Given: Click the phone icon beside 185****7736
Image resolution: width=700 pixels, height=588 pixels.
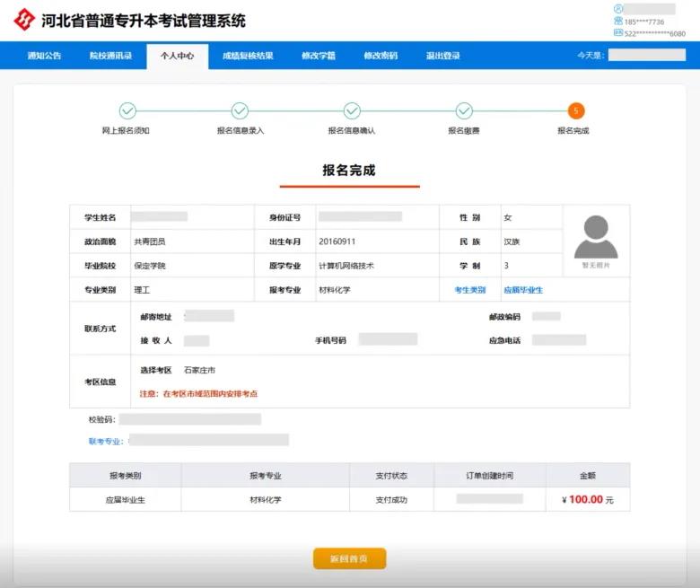Looking at the screenshot, I should point(617,21).
